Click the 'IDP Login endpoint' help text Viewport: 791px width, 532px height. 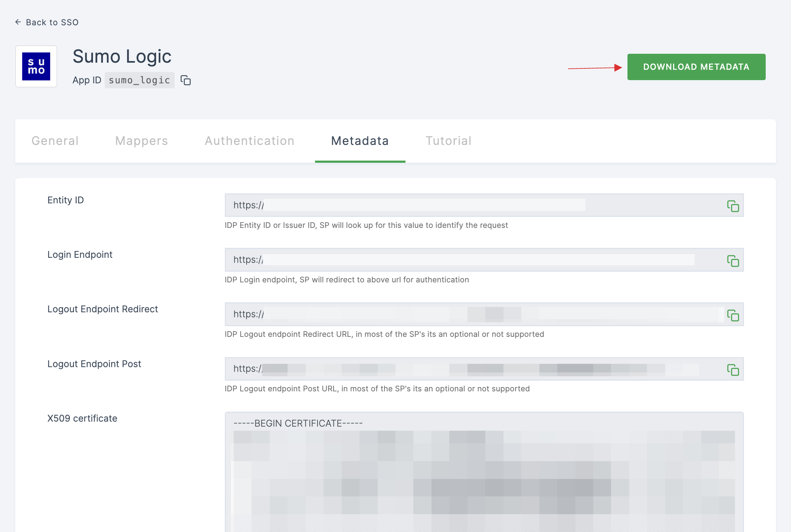click(x=347, y=280)
